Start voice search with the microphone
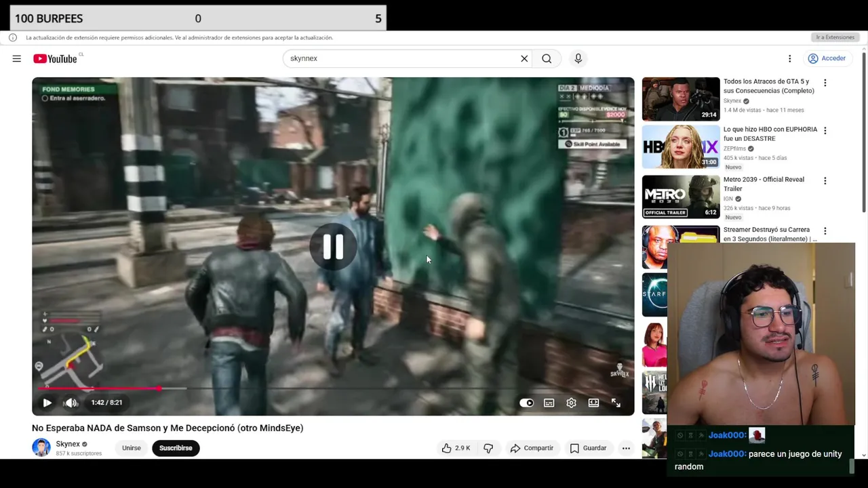This screenshot has height=488, width=868. click(x=578, y=58)
